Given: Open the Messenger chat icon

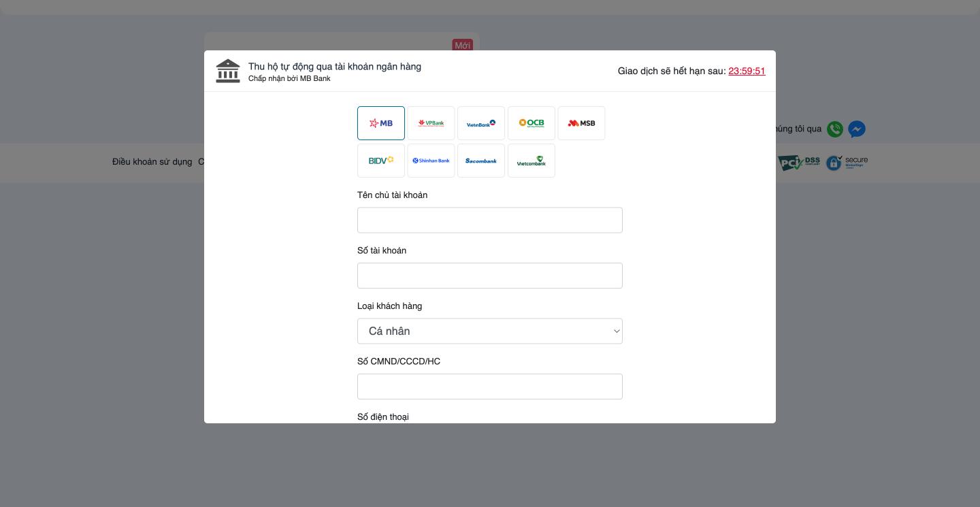Looking at the screenshot, I should pyautogui.click(x=857, y=129).
